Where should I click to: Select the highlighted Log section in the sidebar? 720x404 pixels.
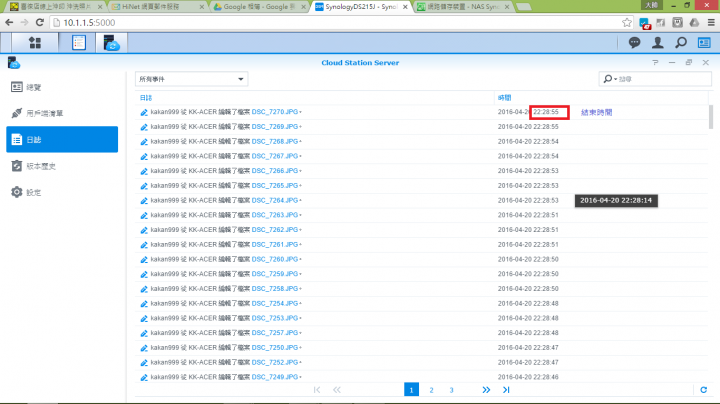click(62, 140)
